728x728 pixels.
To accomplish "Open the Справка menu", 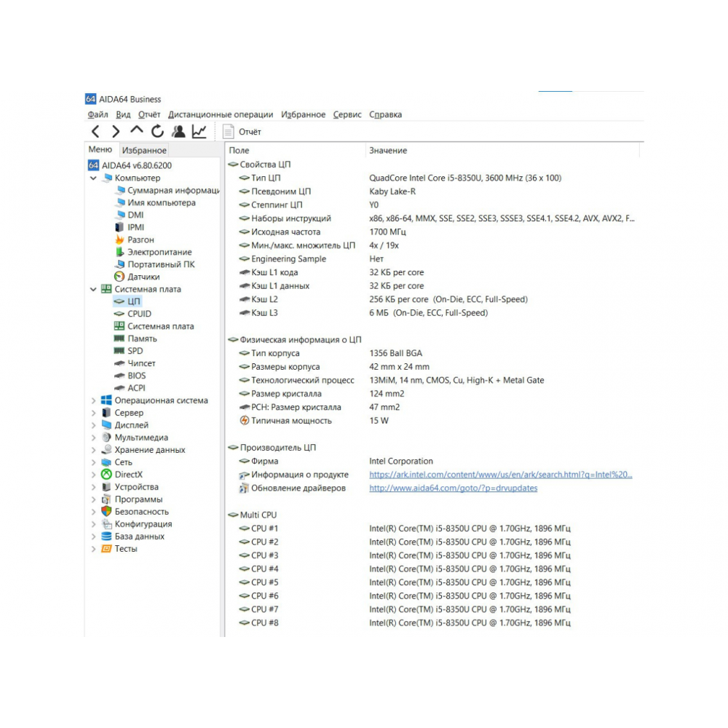I will tap(385, 115).
